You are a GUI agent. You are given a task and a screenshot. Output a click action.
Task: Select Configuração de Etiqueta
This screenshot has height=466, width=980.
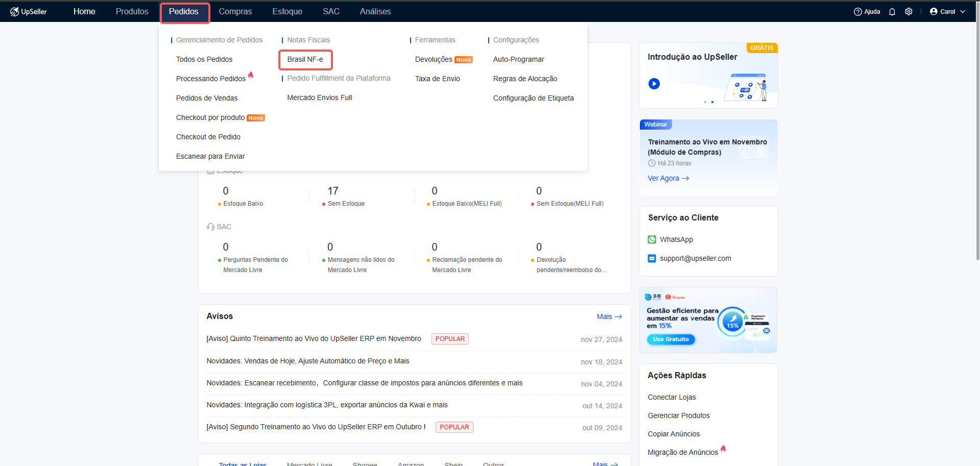point(534,98)
